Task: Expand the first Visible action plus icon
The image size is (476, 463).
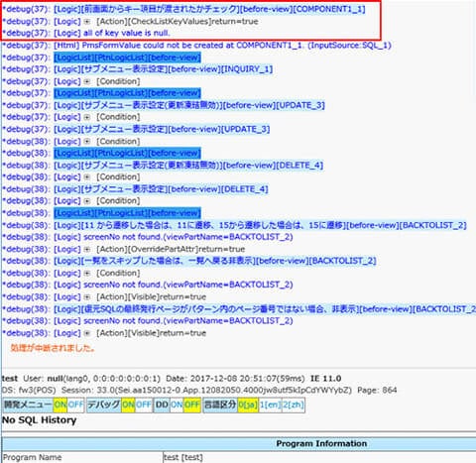Action: (87, 297)
